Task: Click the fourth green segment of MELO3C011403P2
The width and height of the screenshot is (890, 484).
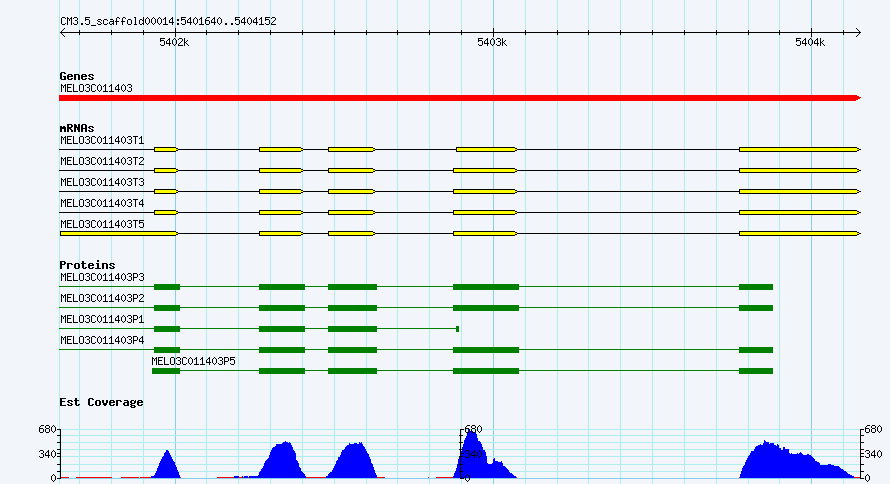Action: 486,308
